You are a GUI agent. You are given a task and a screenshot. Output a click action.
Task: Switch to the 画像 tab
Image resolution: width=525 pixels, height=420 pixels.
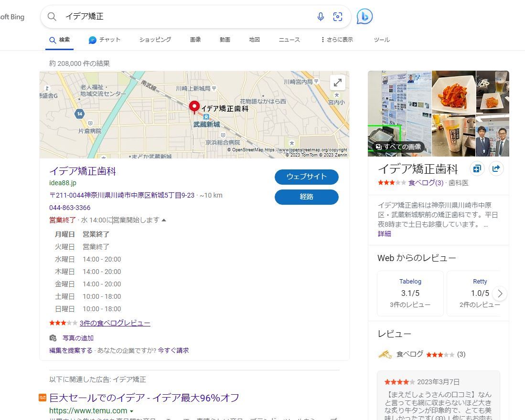[x=195, y=40]
